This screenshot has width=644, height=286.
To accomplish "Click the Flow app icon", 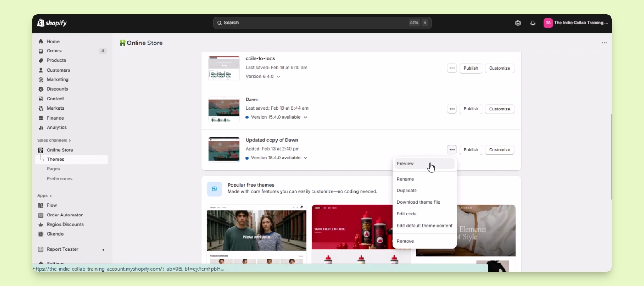I will pos(40,205).
